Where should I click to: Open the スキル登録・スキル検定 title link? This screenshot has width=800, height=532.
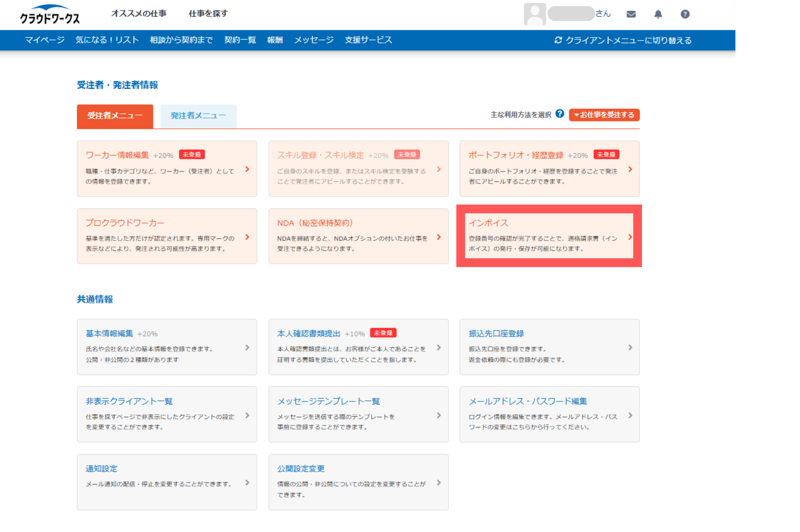click(x=320, y=155)
